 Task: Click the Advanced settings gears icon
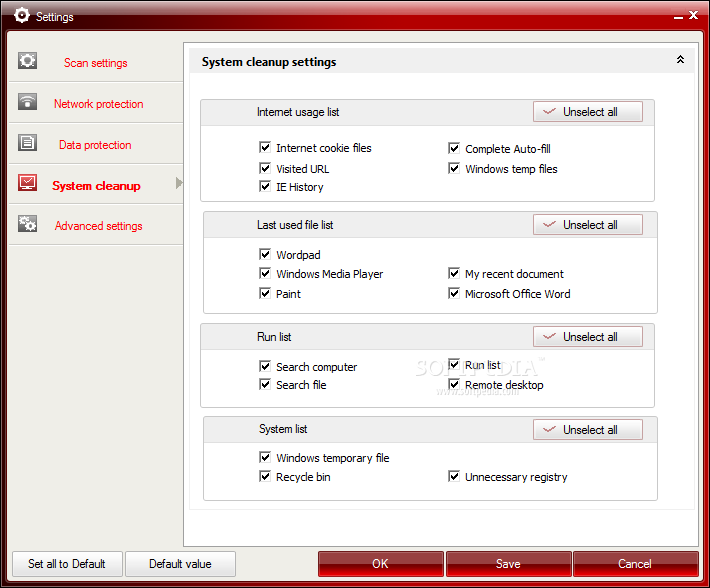pos(27,225)
